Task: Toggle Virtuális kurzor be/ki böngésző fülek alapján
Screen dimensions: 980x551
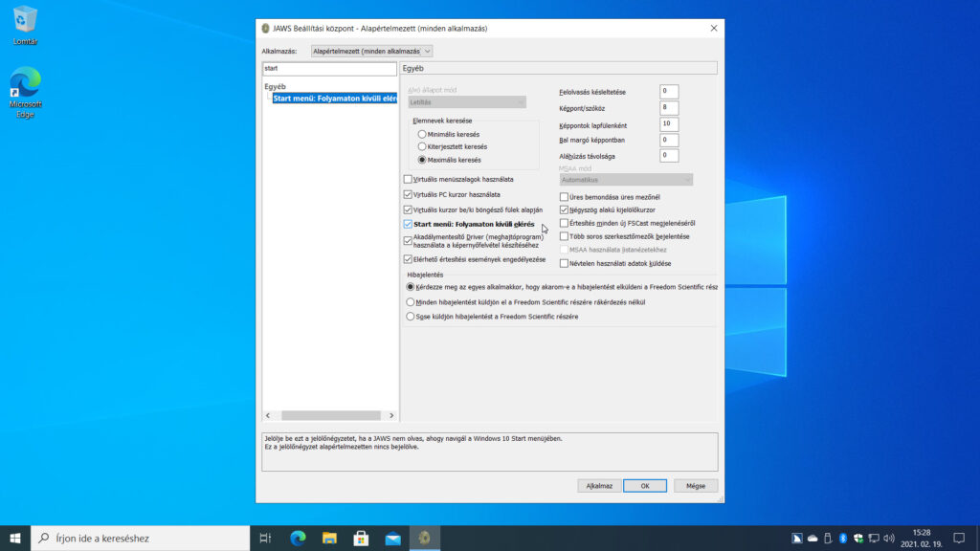Action: (x=408, y=209)
